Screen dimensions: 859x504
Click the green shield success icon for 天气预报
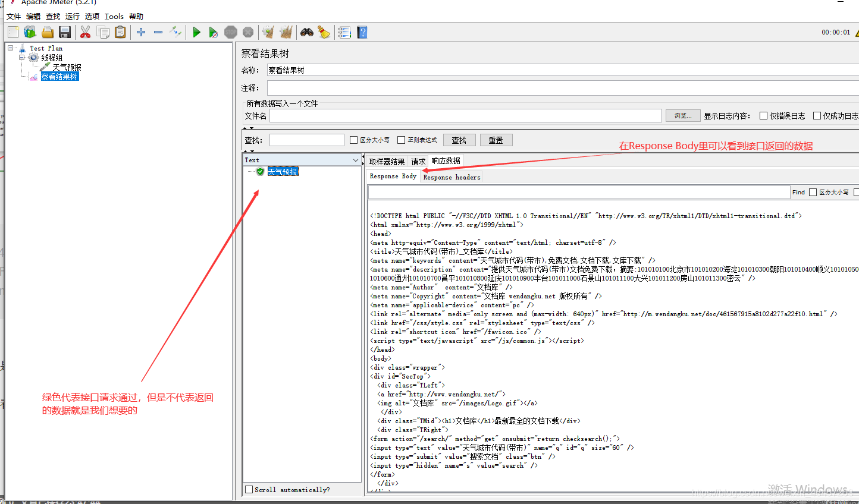point(260,172)
